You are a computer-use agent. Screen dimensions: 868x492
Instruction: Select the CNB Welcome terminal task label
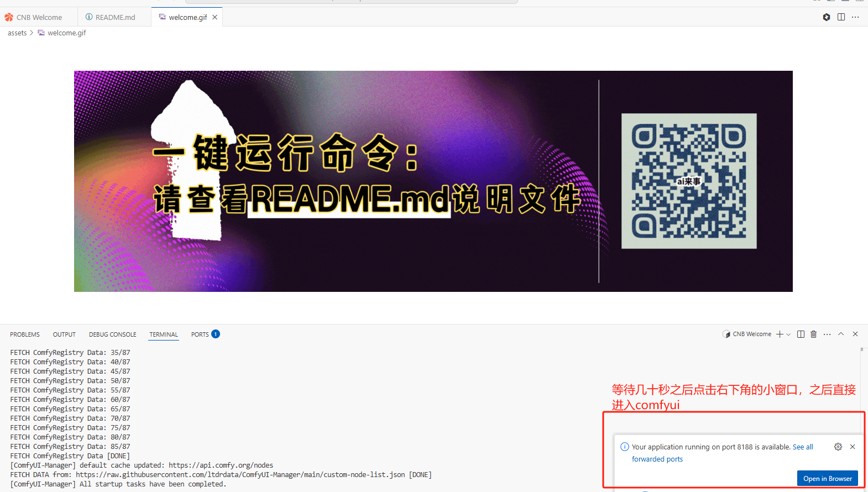747,334
